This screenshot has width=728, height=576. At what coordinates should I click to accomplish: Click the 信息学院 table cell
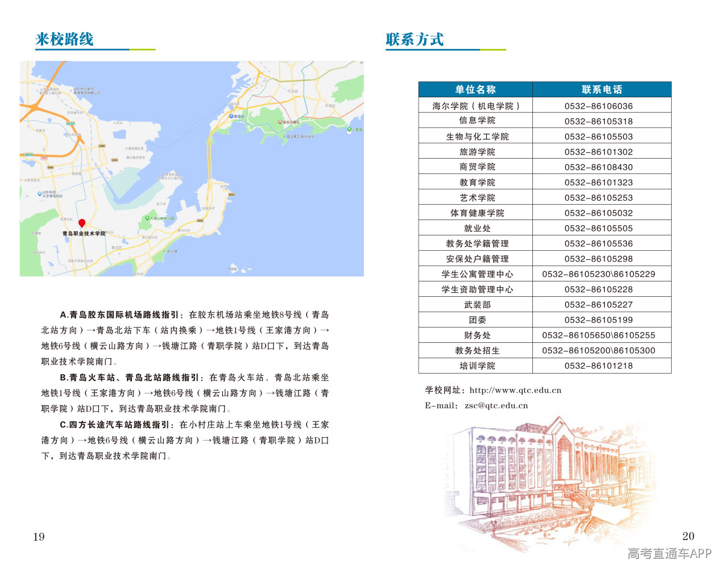click(477, 121)
